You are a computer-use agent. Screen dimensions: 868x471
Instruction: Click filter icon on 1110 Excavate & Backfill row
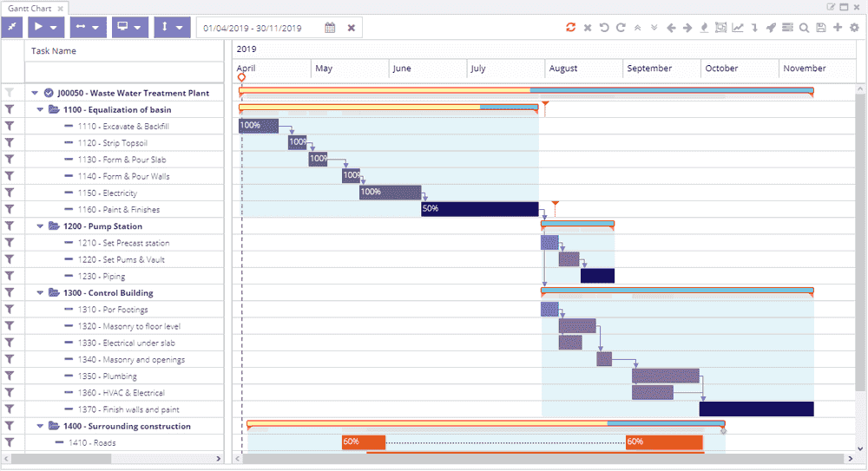click(x=10, y=126)
